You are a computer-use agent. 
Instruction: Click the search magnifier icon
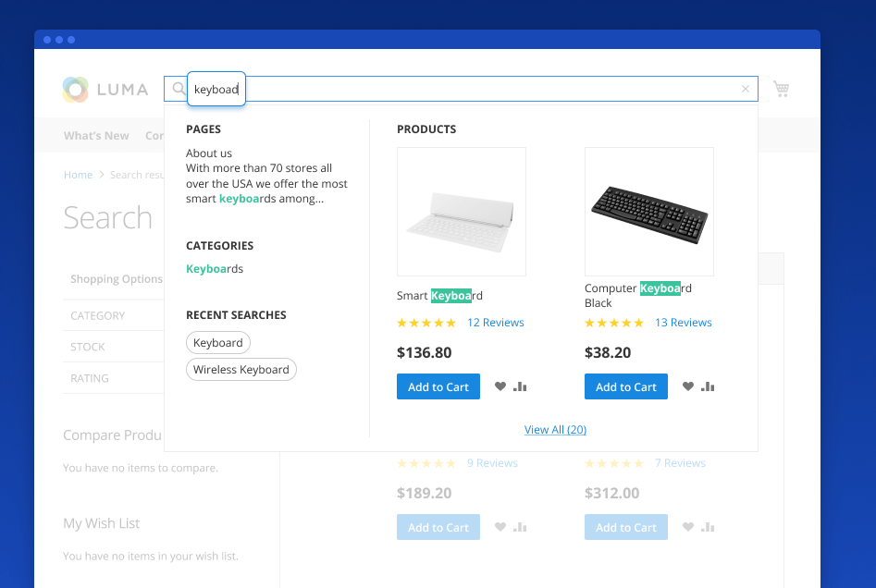point(179,89)
